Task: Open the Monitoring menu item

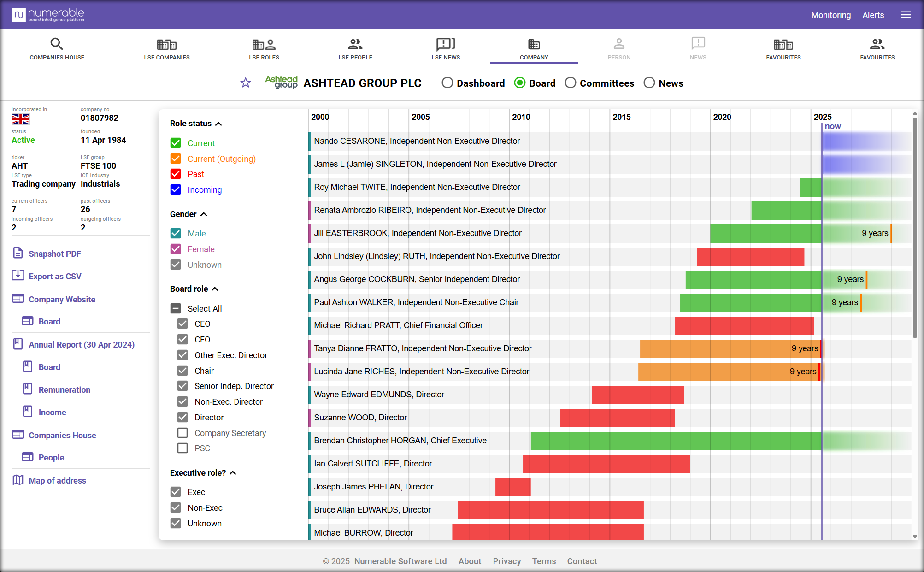Action: pyautogui.click(x=831, y=15)
